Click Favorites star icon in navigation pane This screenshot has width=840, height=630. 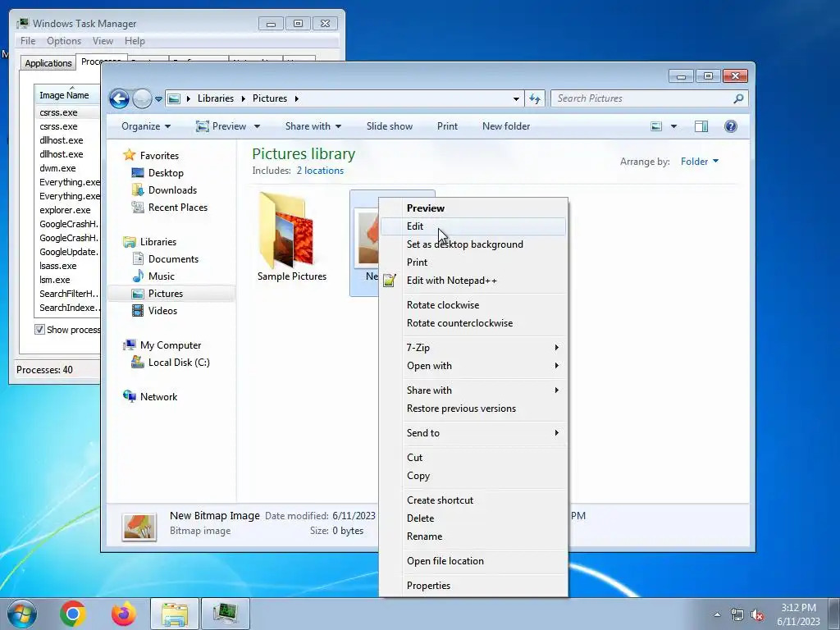point(129,155)
